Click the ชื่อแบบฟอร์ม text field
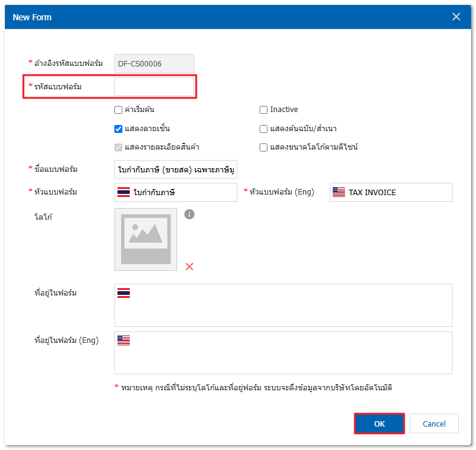Image resolution: width=476 pixels, height=450 pixels. pos(175,169)
